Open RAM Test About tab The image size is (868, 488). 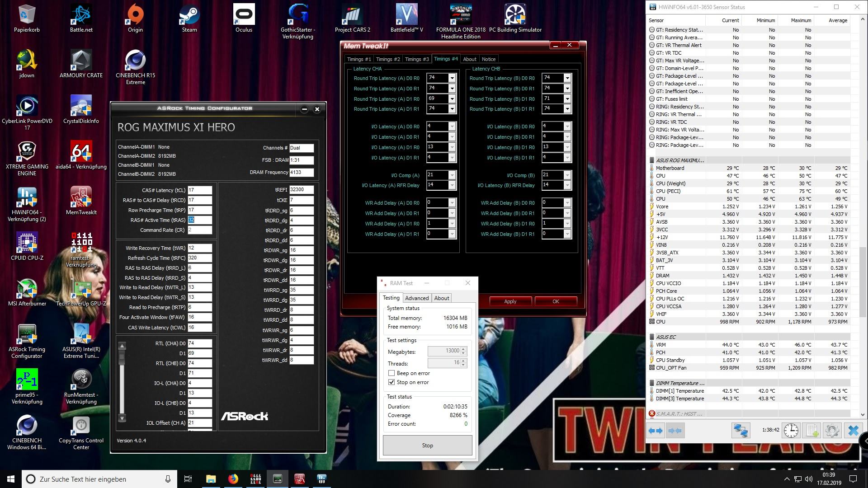442,298
